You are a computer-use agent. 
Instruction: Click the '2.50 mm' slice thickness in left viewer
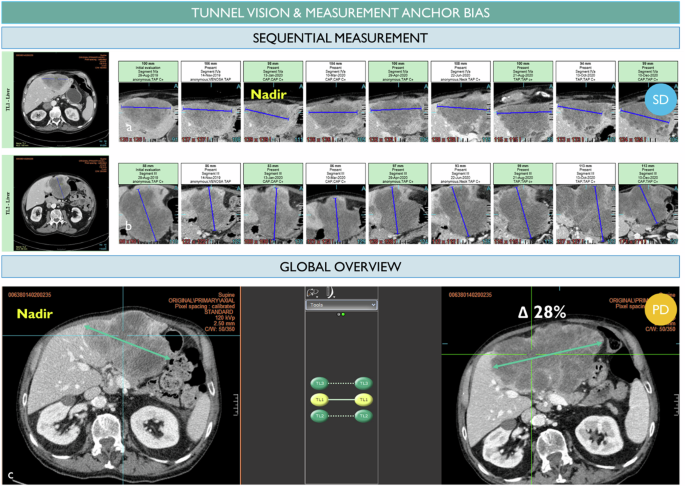click(x=224, y=323)
